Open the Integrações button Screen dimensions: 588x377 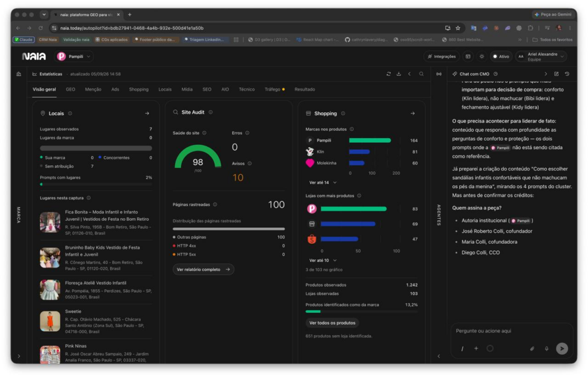point(442,57)
